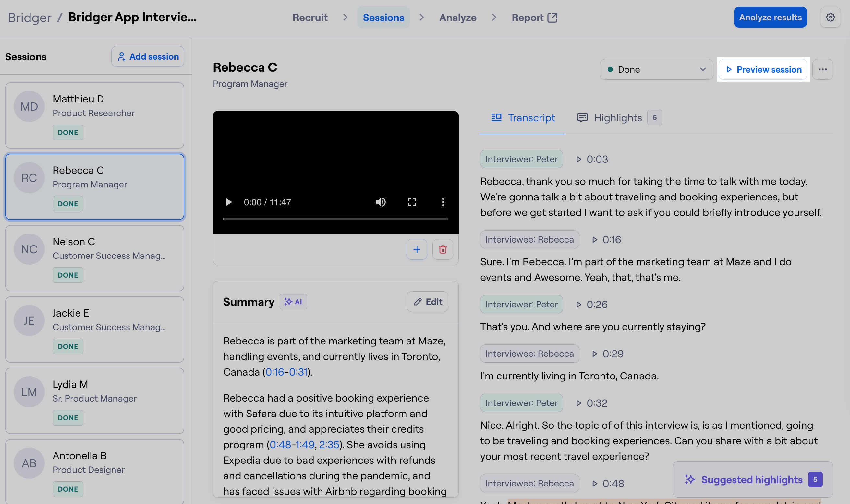Open the Report in a new window

[534, 18]
